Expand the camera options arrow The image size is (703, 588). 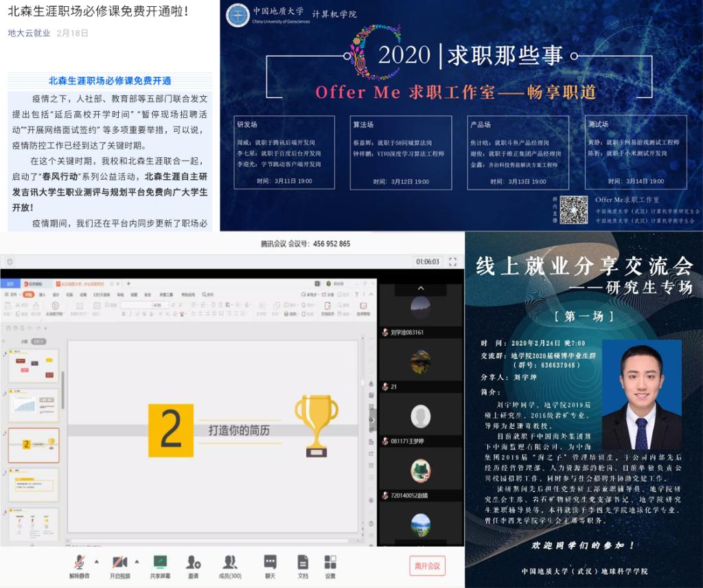click(x=136, y=561)
